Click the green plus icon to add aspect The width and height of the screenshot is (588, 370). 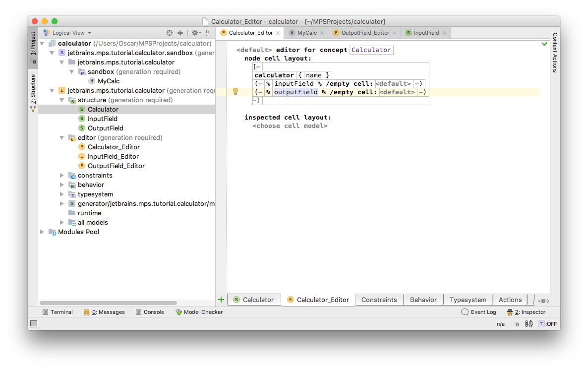click(x=221, y=300)
